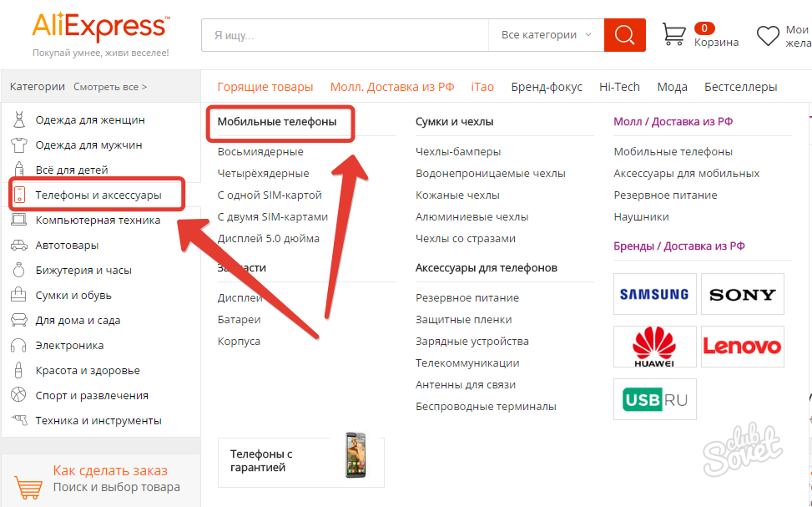Open the USB.RU brand logo
The image size is (812, 507).
(654, 399)
